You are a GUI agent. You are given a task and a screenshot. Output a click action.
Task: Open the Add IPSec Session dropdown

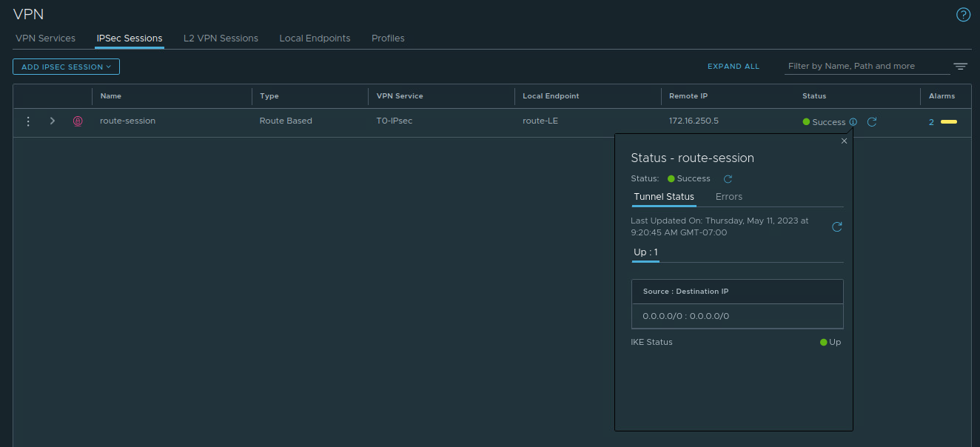coord(66,67)
